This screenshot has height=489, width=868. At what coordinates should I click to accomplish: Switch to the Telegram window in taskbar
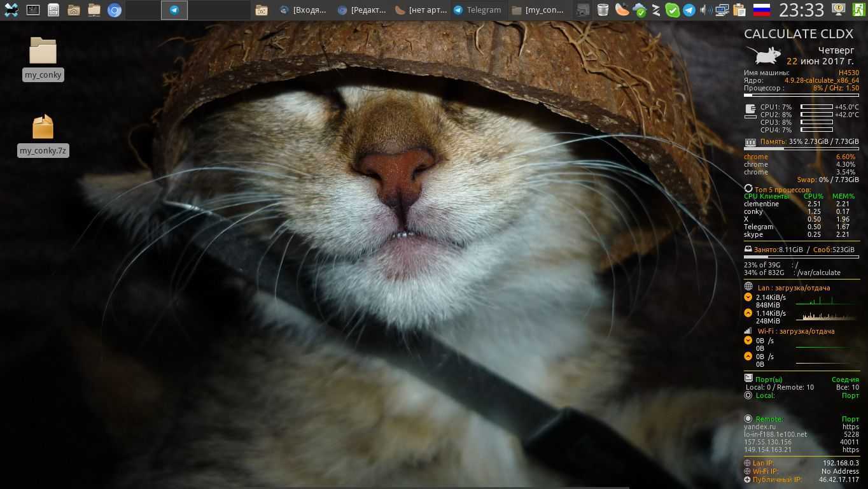click(477, 10)
